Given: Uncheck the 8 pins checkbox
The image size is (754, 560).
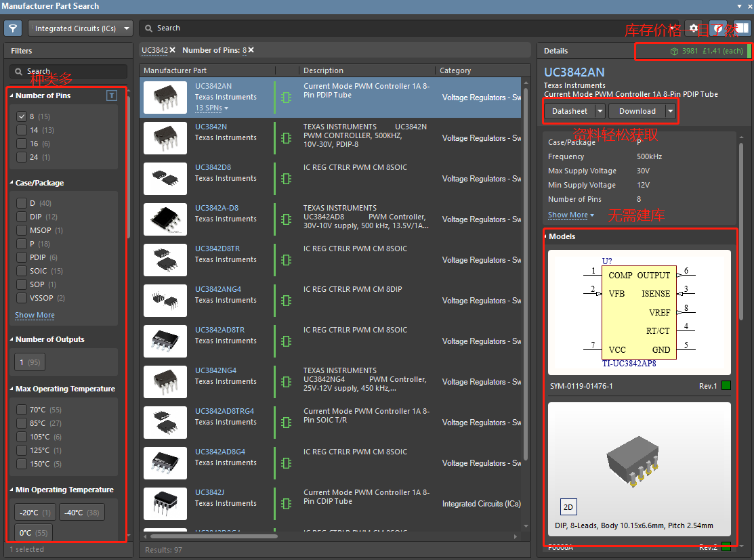Looking at the screenshot, I should click(21, 116).
